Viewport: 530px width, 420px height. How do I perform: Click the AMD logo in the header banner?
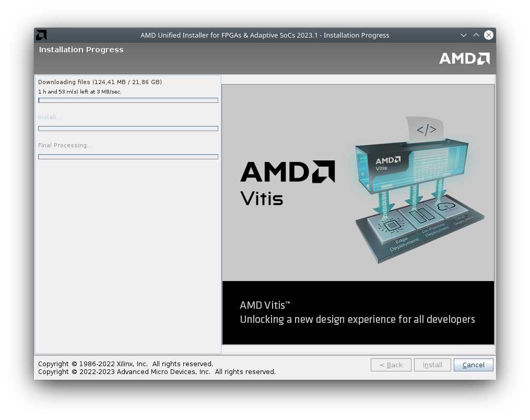[464, 59]
